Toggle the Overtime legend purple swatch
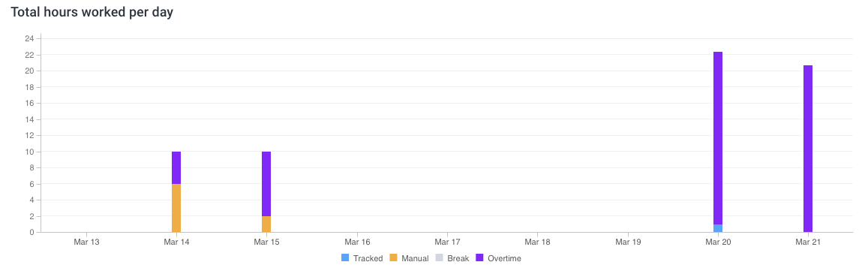The height and width of the screenshot is (274, 868). (x=480, y=258)
